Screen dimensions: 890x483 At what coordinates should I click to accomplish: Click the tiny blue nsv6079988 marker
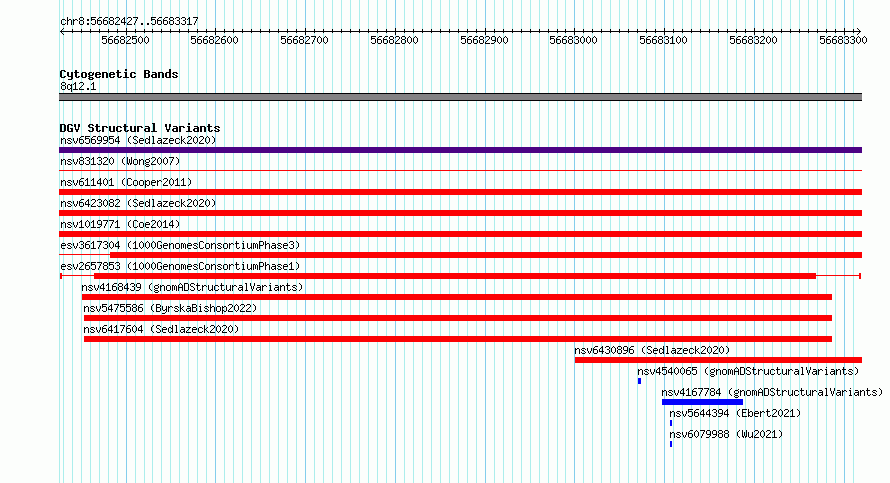671,444
